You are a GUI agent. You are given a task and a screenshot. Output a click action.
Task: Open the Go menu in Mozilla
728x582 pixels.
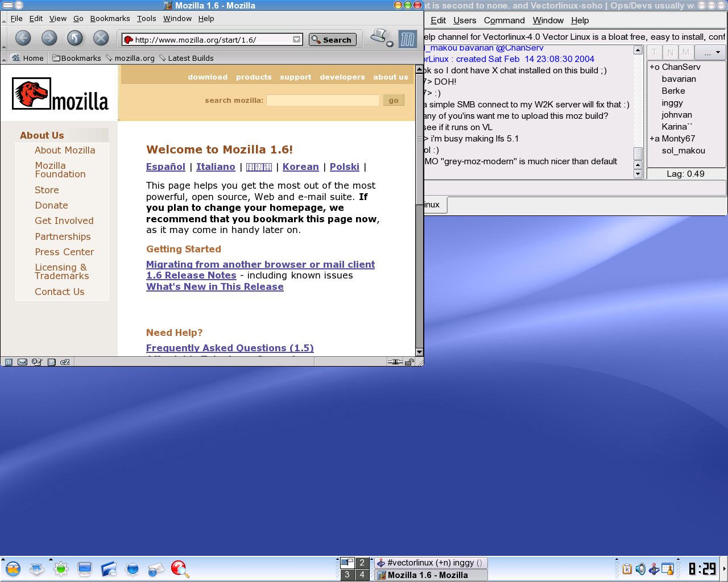pyautogui.click(x=78, y=18)
